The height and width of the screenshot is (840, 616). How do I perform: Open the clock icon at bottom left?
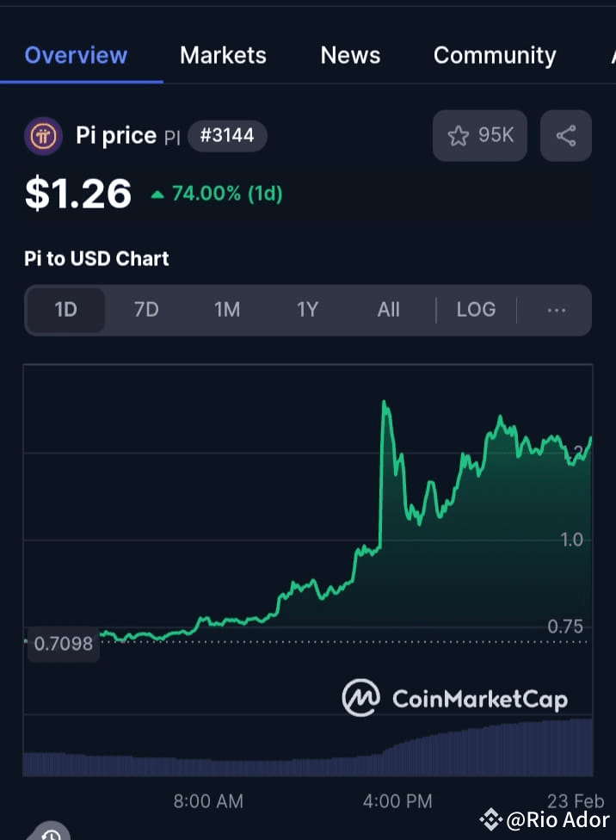(x=52, y=832)
